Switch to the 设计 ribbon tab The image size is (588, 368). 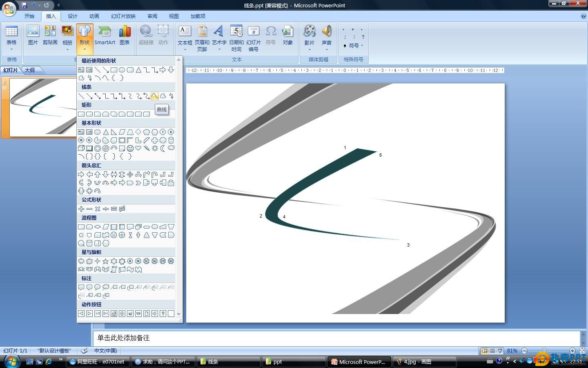click(x=73, y=16)
